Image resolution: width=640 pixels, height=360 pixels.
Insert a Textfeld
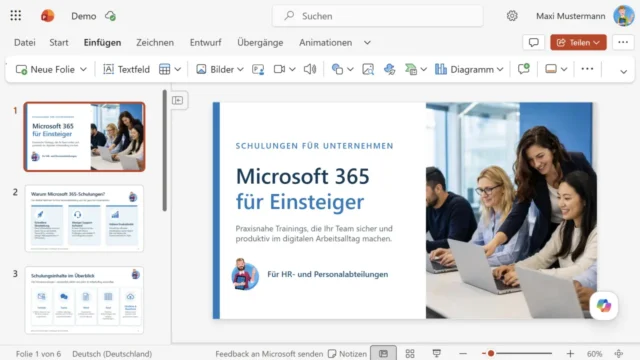(127, 69)
